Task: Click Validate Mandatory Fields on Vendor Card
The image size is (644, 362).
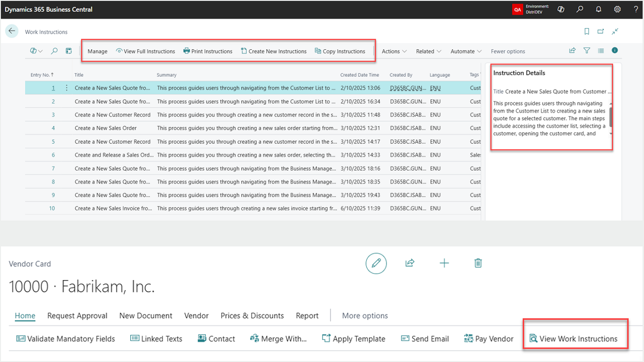Action: (x=66, y=339)
